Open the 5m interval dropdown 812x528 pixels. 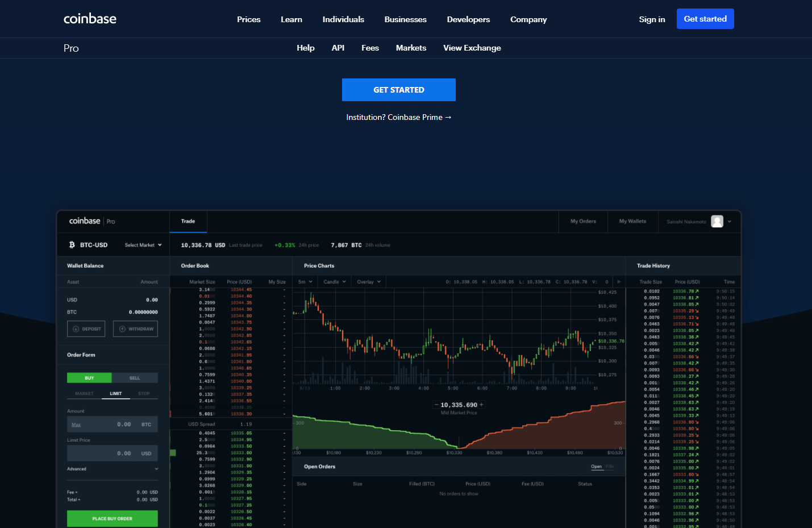pyautogui.click(x=306, y=282)
